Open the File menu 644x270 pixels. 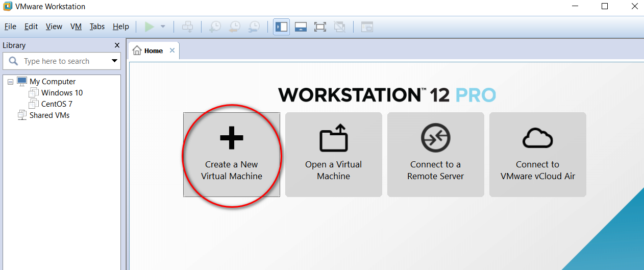point(10,27)
